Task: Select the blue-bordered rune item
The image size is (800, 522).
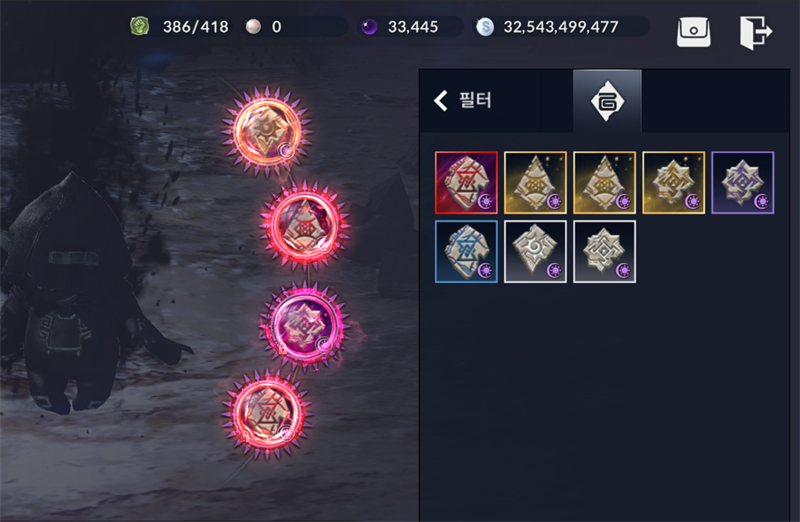Action: click(466, 252)
